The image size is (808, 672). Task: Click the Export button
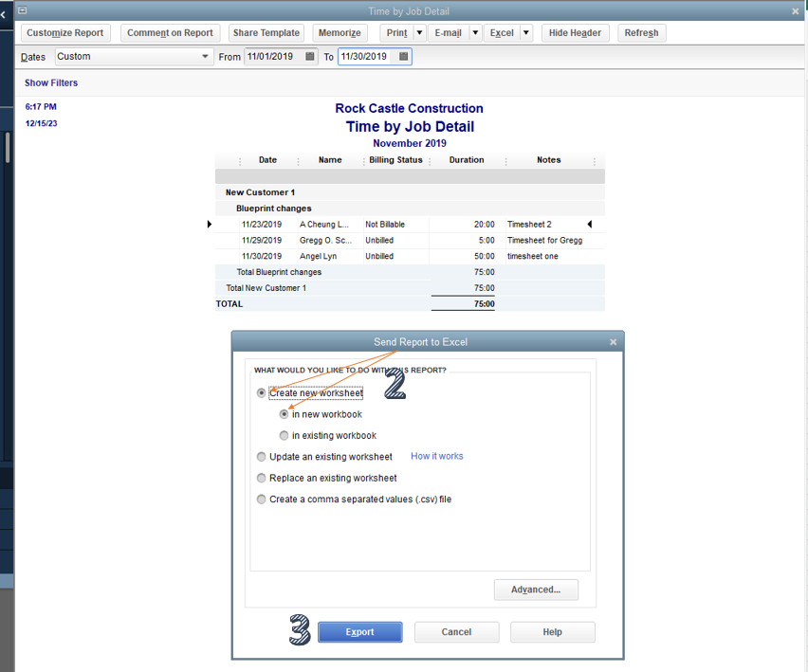359,632
